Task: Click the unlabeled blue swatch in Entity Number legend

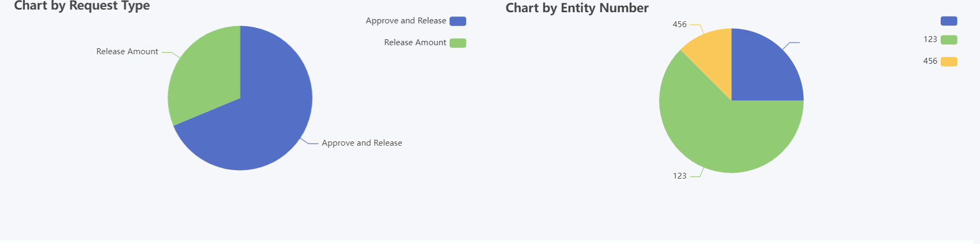Action: [949, 21]
